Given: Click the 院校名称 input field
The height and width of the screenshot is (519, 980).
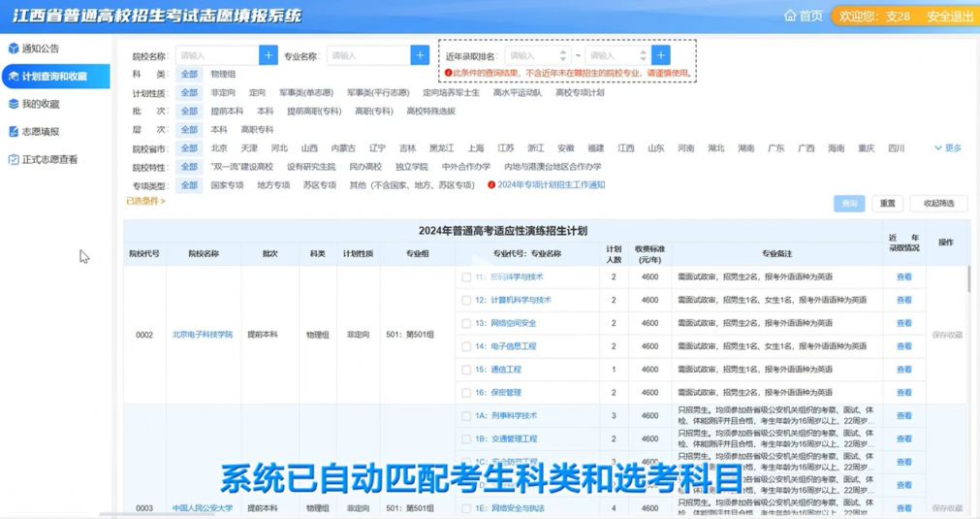Looking at the screenshot, I should pos(217,55).
